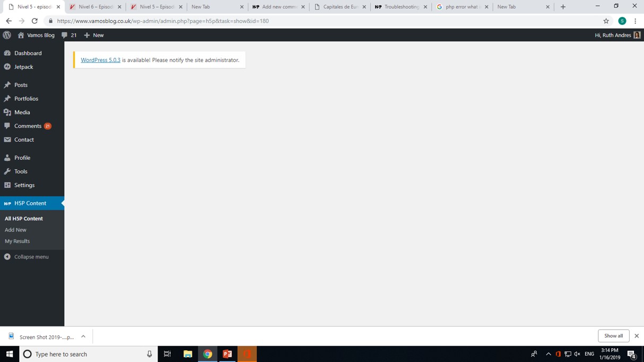Switch to the second Nivel 5 – Episodio tab
This screenshot has width=644, height=362.
[x=156, y=7]
